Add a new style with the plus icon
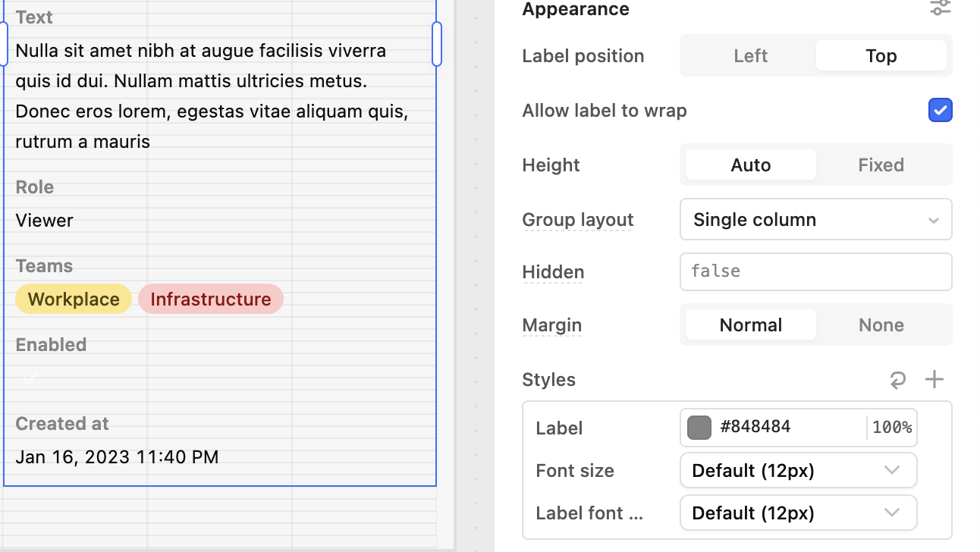The height and width of the screenshot is (552, 980). (x=934, y=379)
